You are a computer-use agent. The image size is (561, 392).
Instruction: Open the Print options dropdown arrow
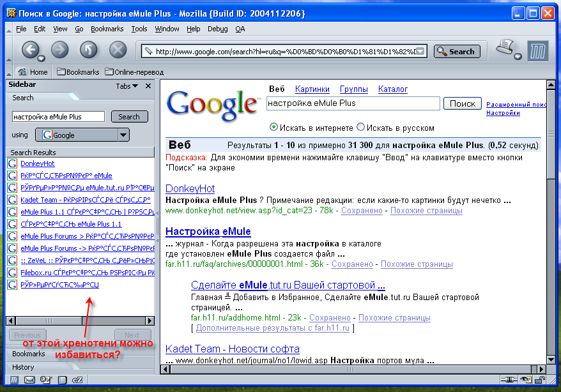[518, 57]
